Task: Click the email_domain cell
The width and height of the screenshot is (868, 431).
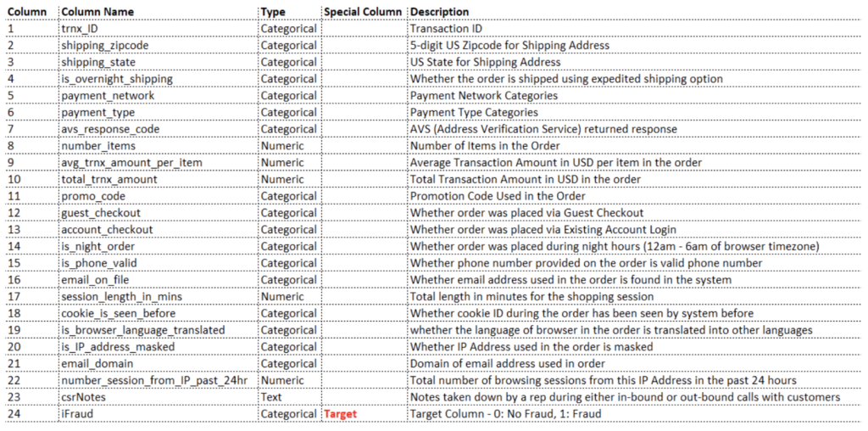Action: (x=159, y=364)
